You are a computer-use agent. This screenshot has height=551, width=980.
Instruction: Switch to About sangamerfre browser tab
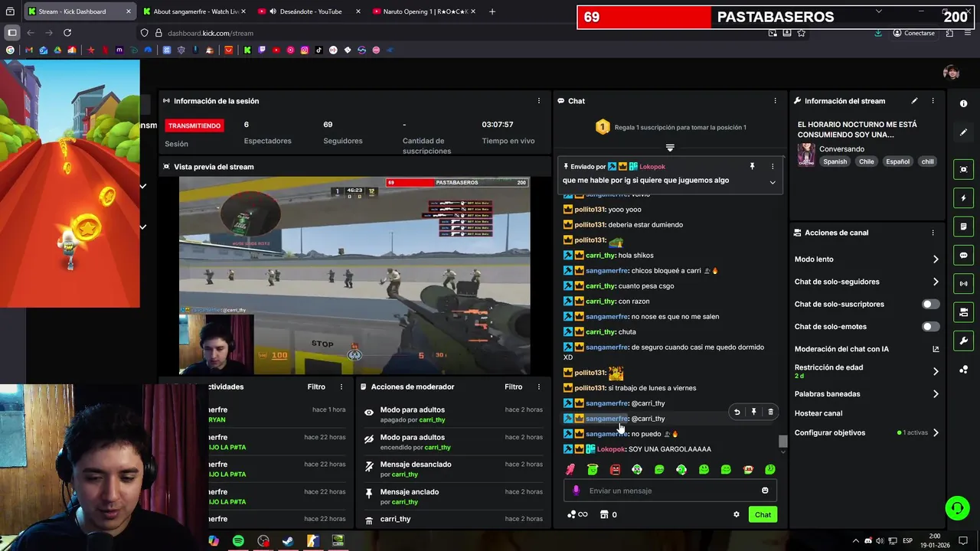[194, 11]
